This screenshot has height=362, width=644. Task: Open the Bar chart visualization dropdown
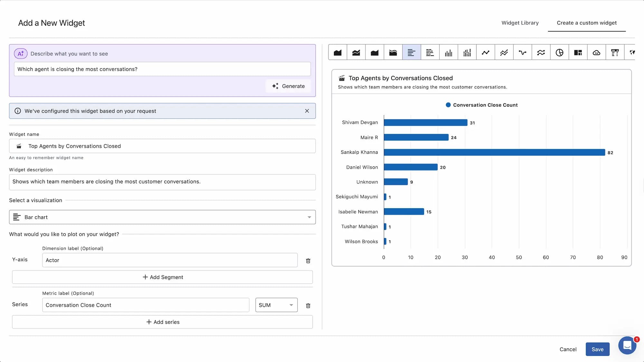[162, 217]
